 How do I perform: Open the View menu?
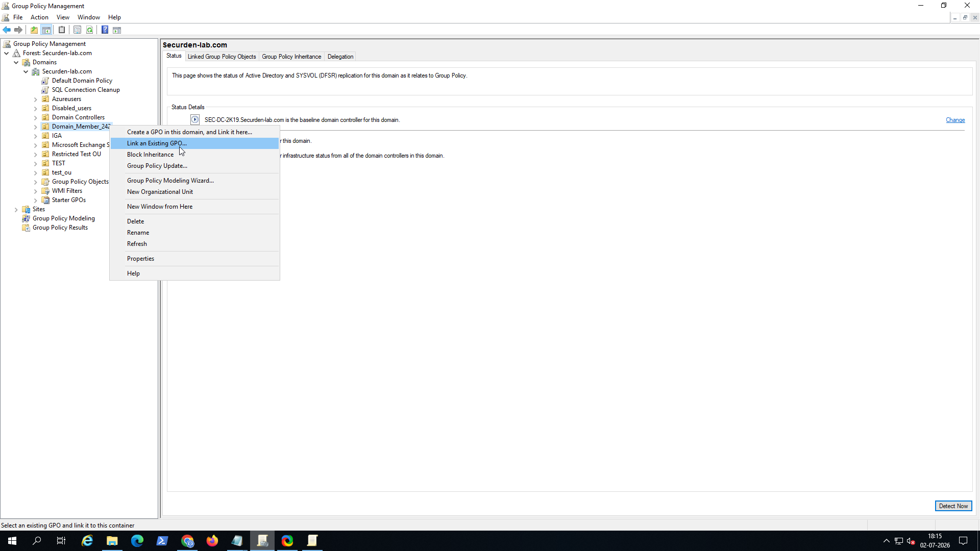[63, 17]
